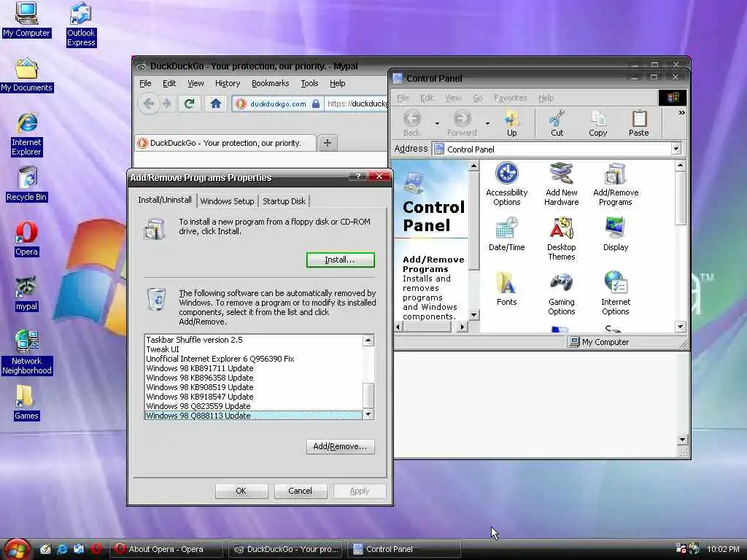Select the Recycle Bin desktop icon
Screen dimensions: 747x560
pos(27,184)
